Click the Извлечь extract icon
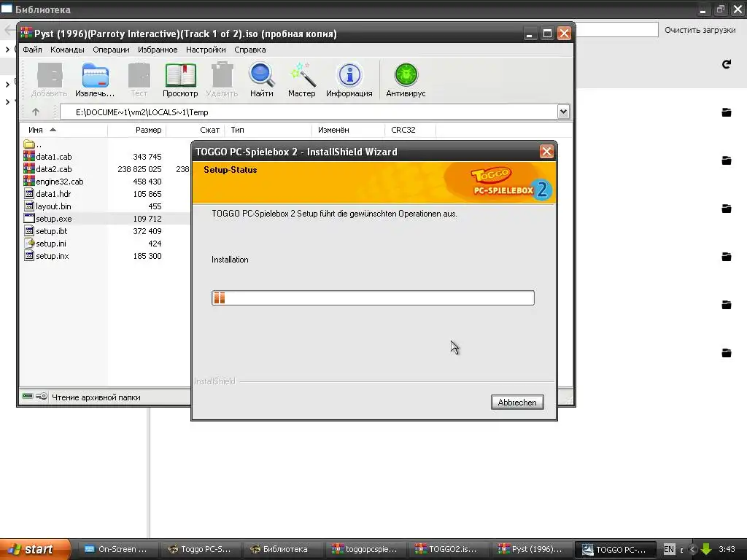Viewport: 747px width, 560px height. tap(95, 80)
